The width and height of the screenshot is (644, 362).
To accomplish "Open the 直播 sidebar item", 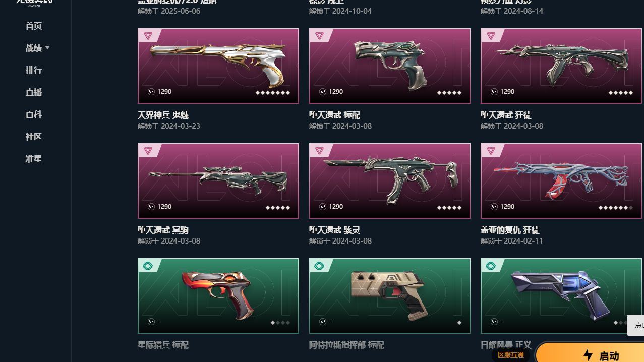I will [x=34, y=92].
